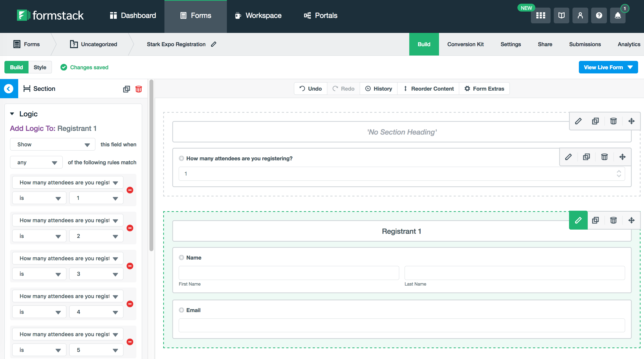Click the back arrow in Section panel
This screenshot has height=359, width=644.
[9, 89]
